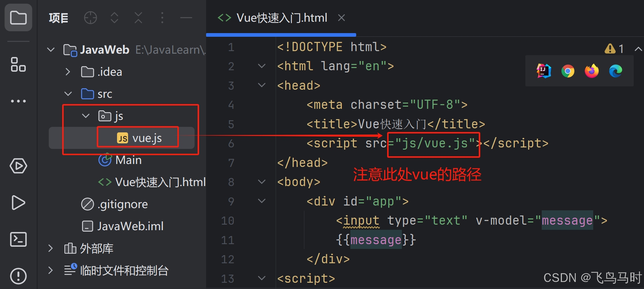Image resolution: width=644 pixels, height=289 pixels.
Task: Click the div id="app" line
Action: [x=357, y=201]
